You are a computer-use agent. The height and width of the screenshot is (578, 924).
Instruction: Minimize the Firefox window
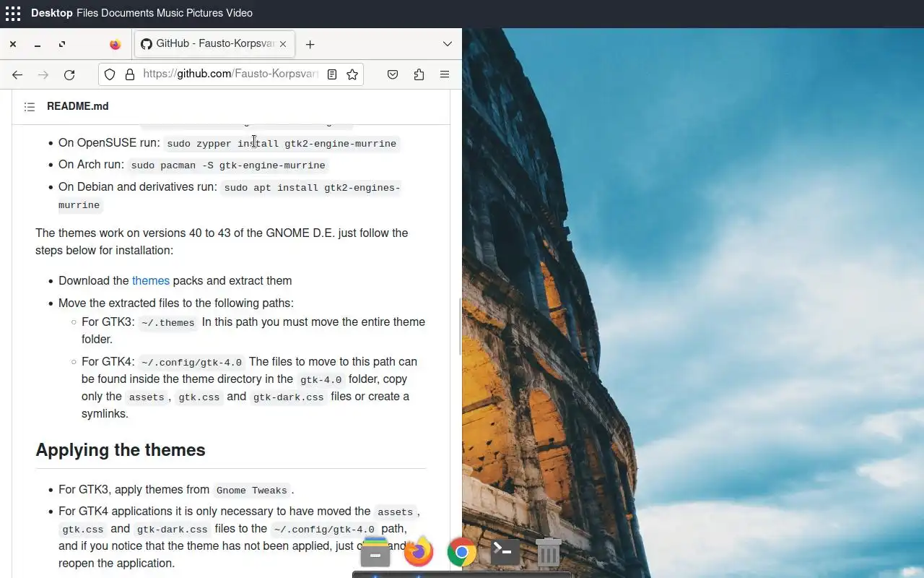38,44
